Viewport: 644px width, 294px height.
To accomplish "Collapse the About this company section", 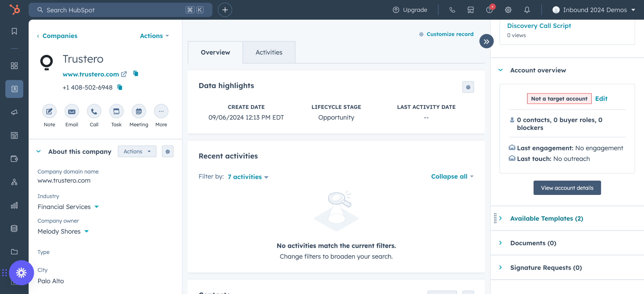I will pyautogui.click(x=38, y=151).
